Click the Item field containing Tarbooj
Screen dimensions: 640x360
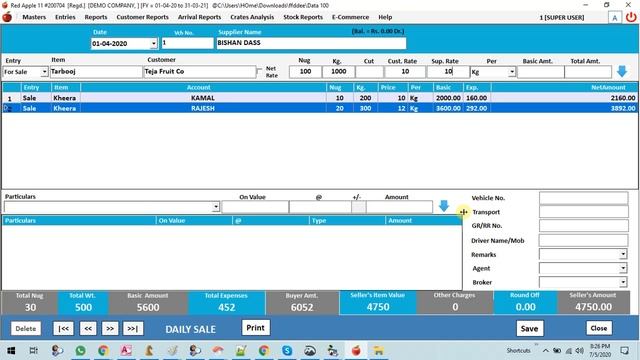click(x=96, y=72)
